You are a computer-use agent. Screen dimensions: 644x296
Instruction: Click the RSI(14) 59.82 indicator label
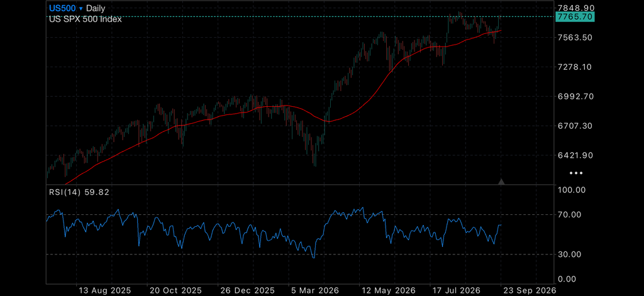point(79,192)
